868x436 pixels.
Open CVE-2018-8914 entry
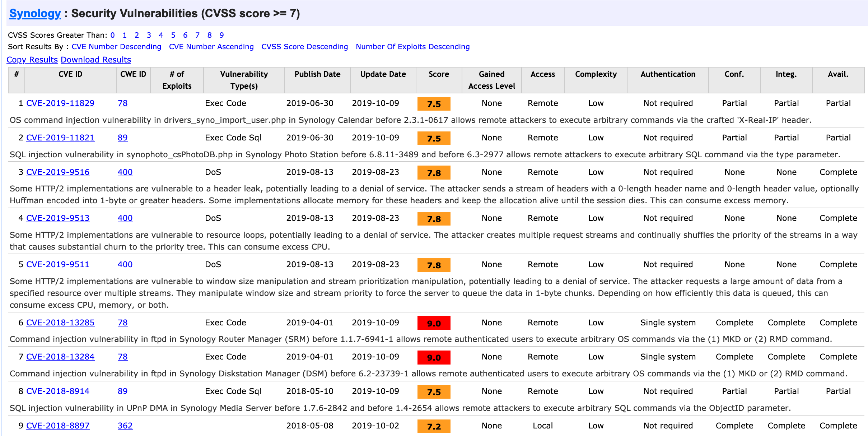tap(58, 391)
